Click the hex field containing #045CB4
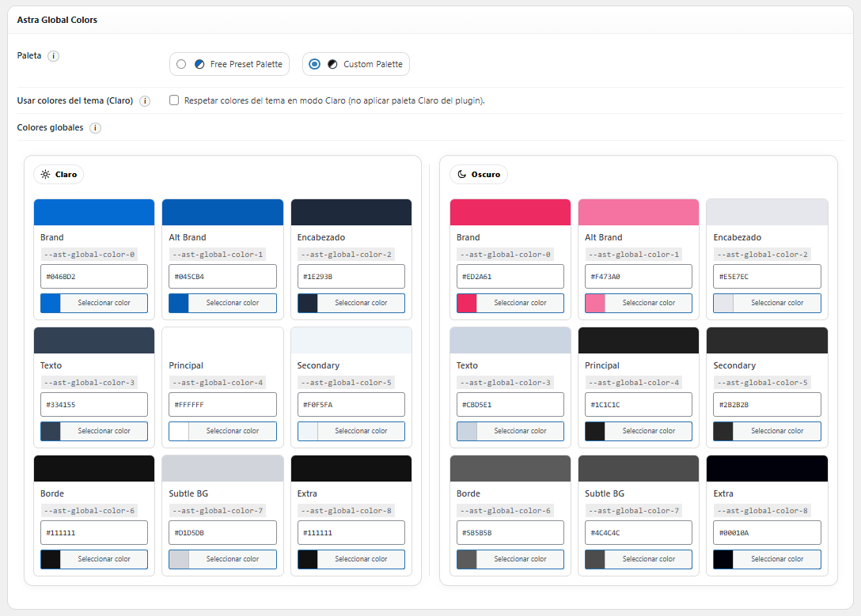This screenshot has width=861, height=616. point(222,277)
